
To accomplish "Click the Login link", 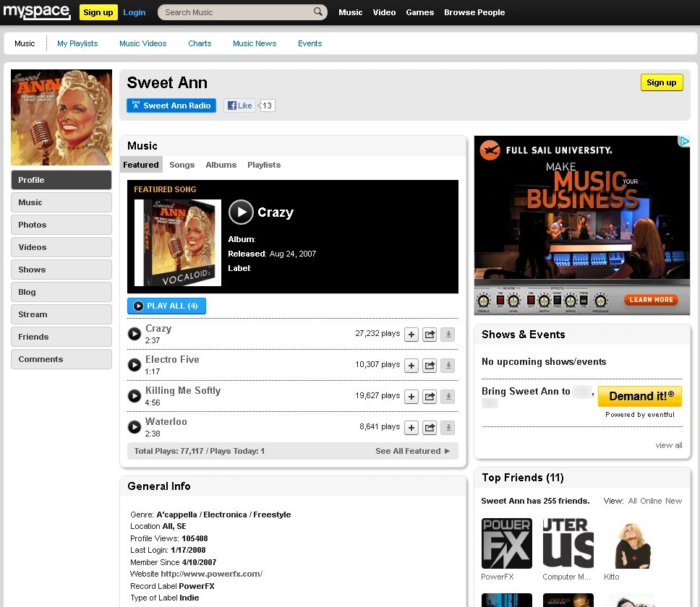I will point(135,12).
